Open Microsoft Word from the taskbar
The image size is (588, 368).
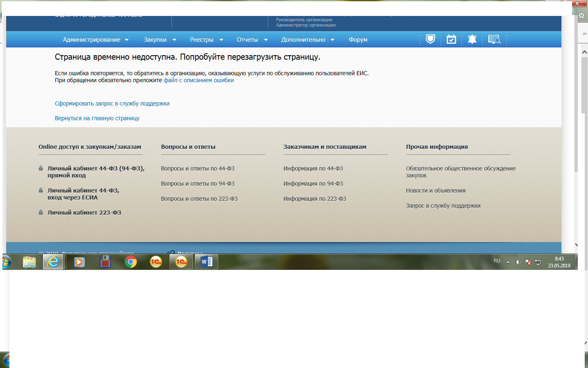207,262
